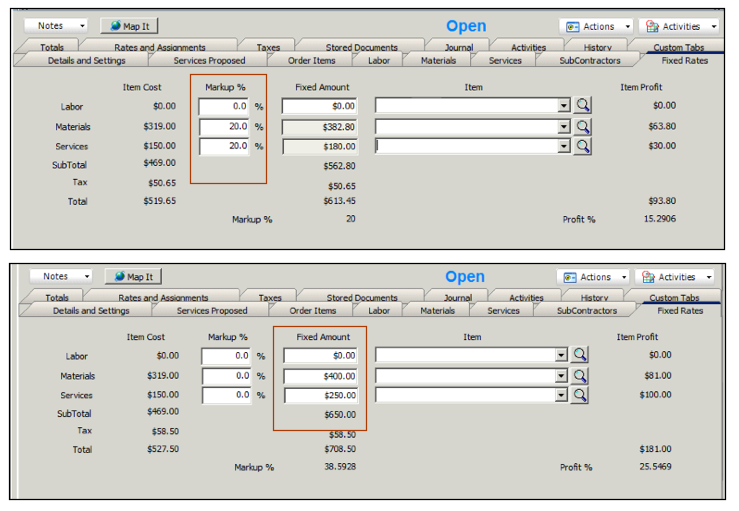Image resolution: width=739 pixels, height=511 pixels.
Task: Click the Fixed Amount field showing $400.00
Action: pyautogui.click(x=319, y=376)
